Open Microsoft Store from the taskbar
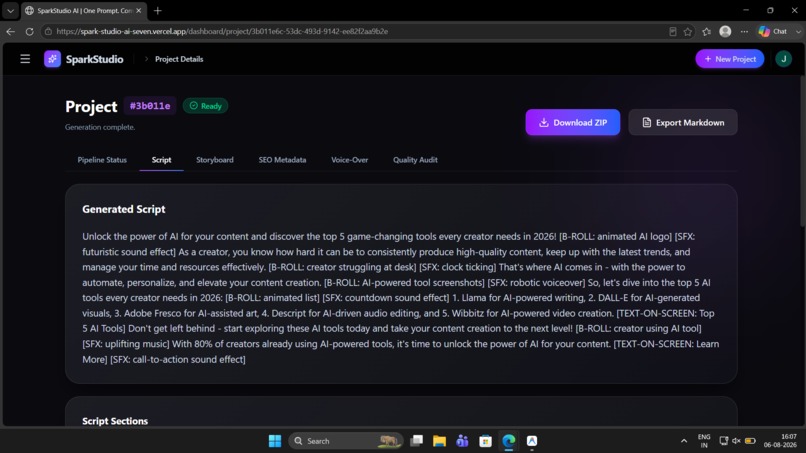This screenshot has width=806, height=453. pos(485,441)
